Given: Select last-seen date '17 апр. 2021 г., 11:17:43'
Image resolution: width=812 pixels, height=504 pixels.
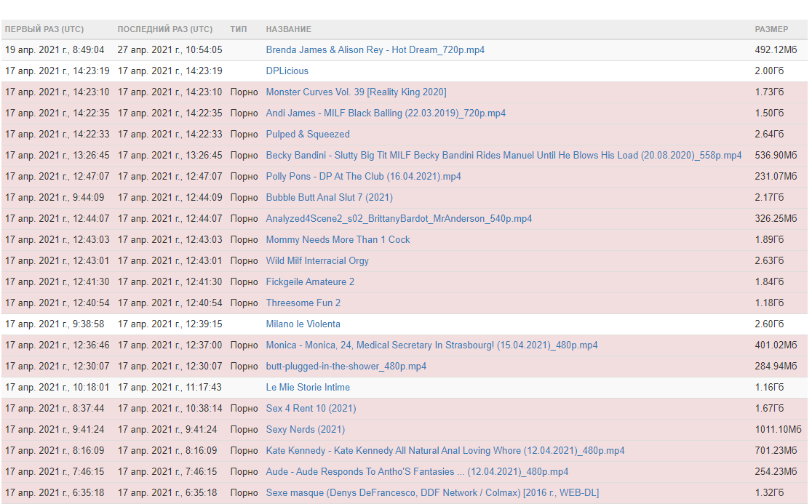Looking at the screenshot, I should pyautogui.click(x=170, y=387).
